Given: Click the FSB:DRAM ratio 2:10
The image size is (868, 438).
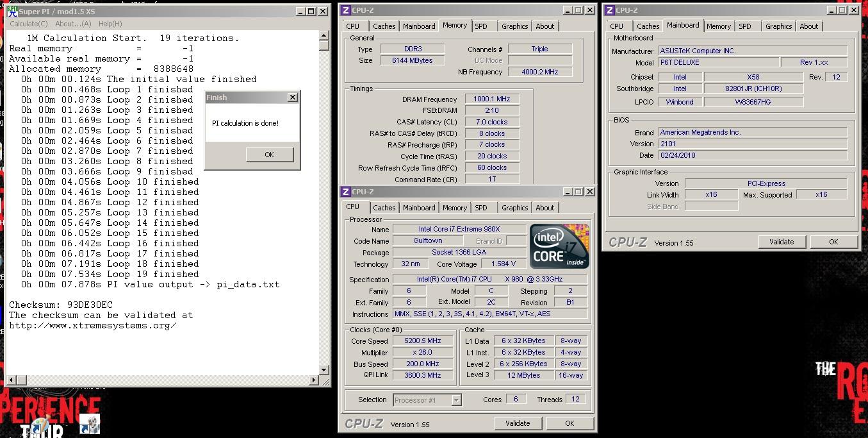Looking at the screenshot, I should 493,110.
